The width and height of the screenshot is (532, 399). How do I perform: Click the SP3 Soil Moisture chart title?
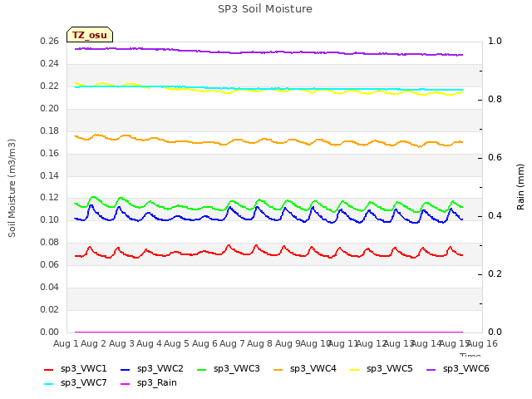click(265, 9)
